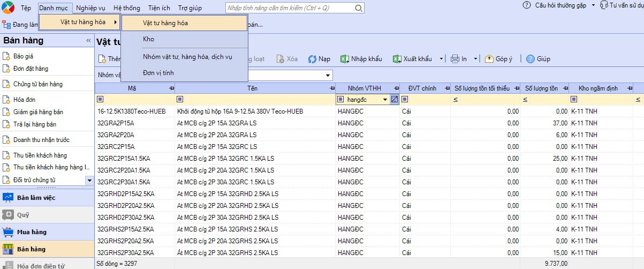Open Bàn làm việc workspace icon
Image resolution: width=644 pixels, height=269 pixels.
point(8,198)
